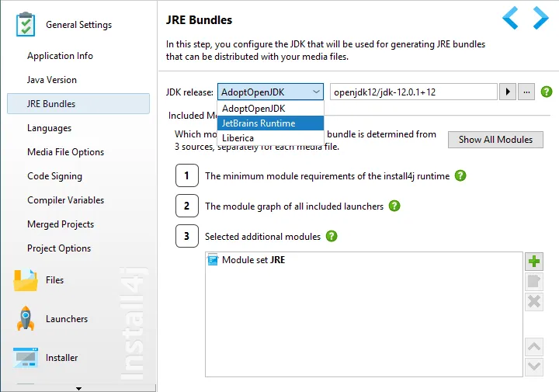Open Java Version settings

52,80
